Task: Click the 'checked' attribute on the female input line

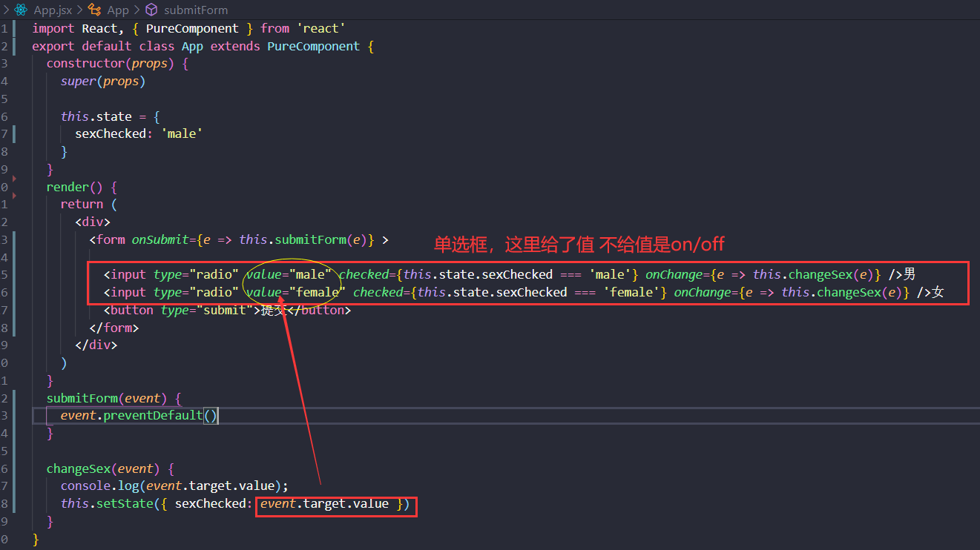Action: pyautogui.click(x=378, y=292)
